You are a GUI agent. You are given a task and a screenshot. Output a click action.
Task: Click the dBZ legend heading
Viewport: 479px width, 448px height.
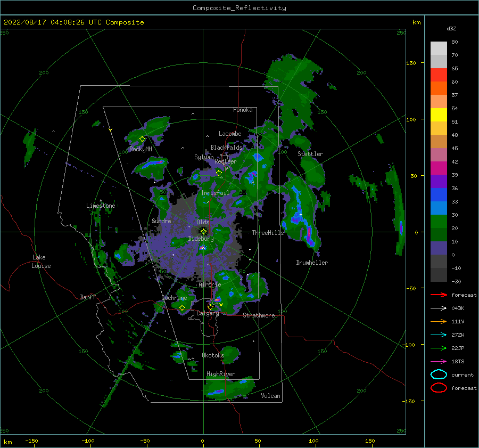451,29
